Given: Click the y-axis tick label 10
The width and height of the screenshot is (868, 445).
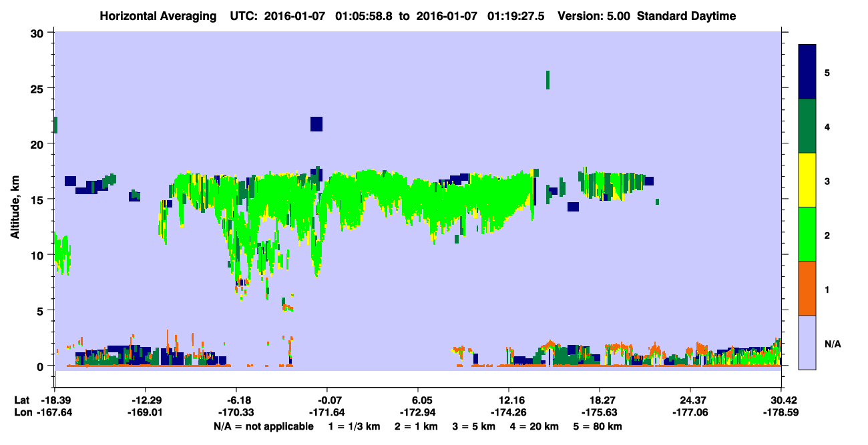Looking at the screenshot, I should (39, 255).
